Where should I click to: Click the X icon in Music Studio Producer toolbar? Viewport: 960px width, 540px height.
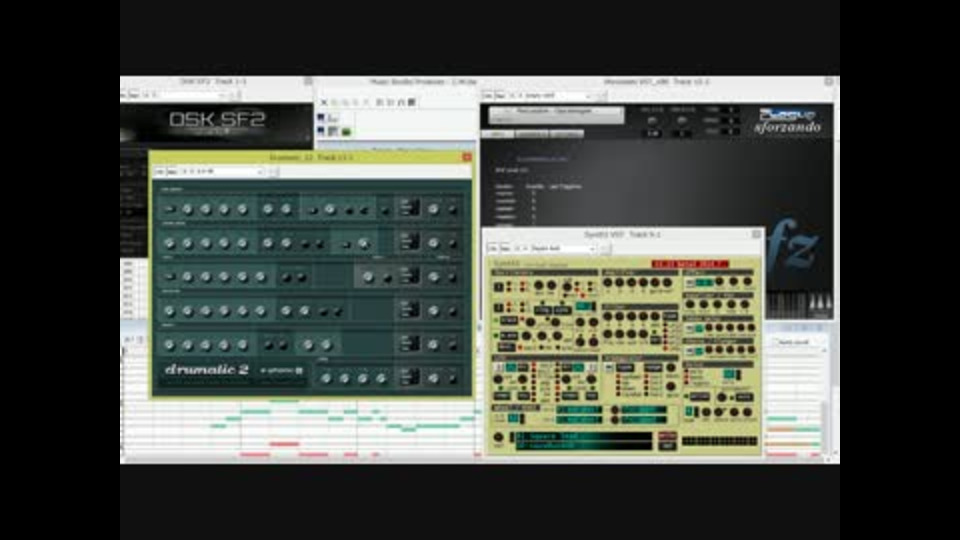pos(324,102)
